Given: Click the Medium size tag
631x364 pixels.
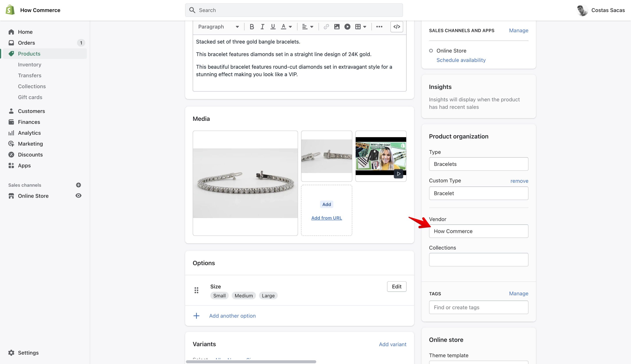Looking at the screenshot, I should tap(244, 296).
